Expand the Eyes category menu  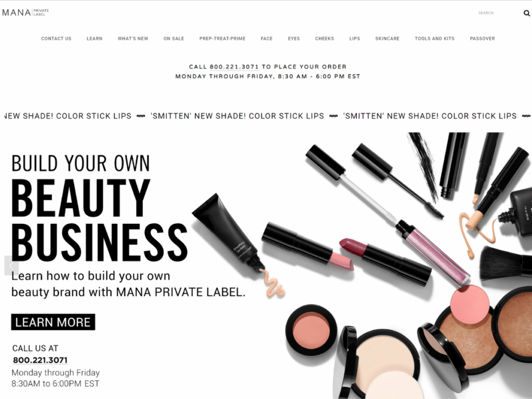(294, 38)
